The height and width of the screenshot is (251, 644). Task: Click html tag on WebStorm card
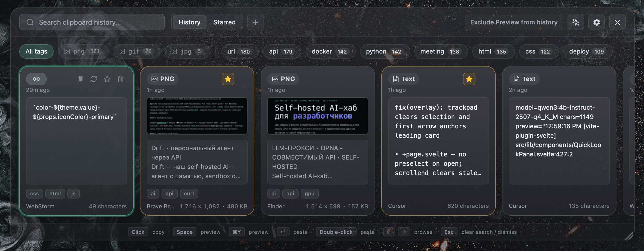point(55,194)
